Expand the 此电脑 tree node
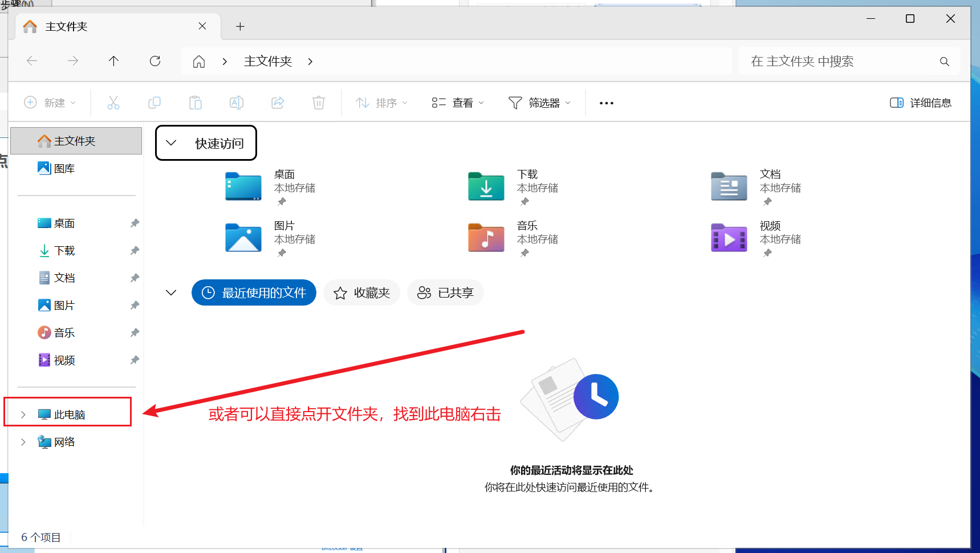The width and height of the screenshot is (980, 553). point(23,414)
